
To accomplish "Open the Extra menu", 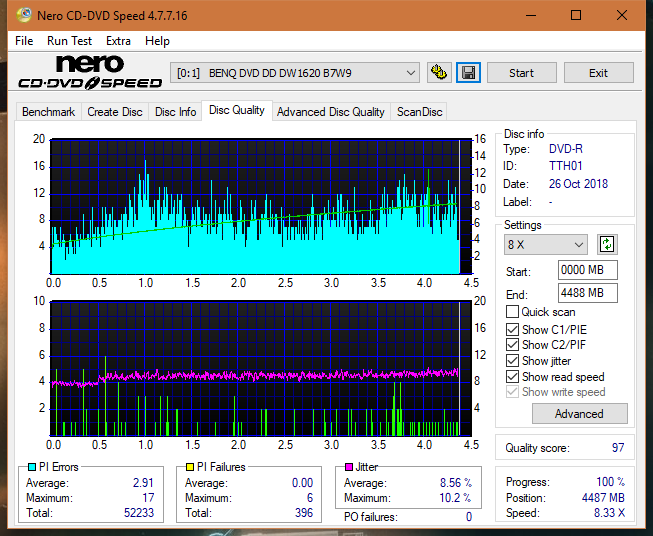I will 118,41.
